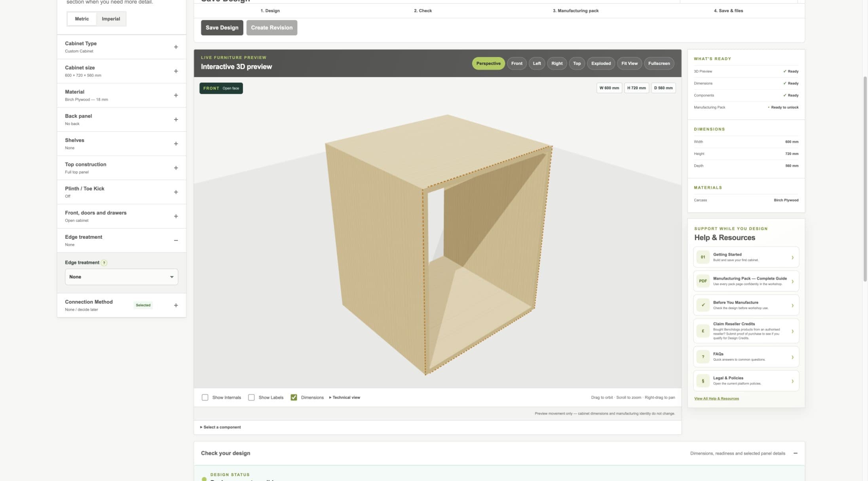Click the chevron arrow on FAQs card

tap(792, 357)
